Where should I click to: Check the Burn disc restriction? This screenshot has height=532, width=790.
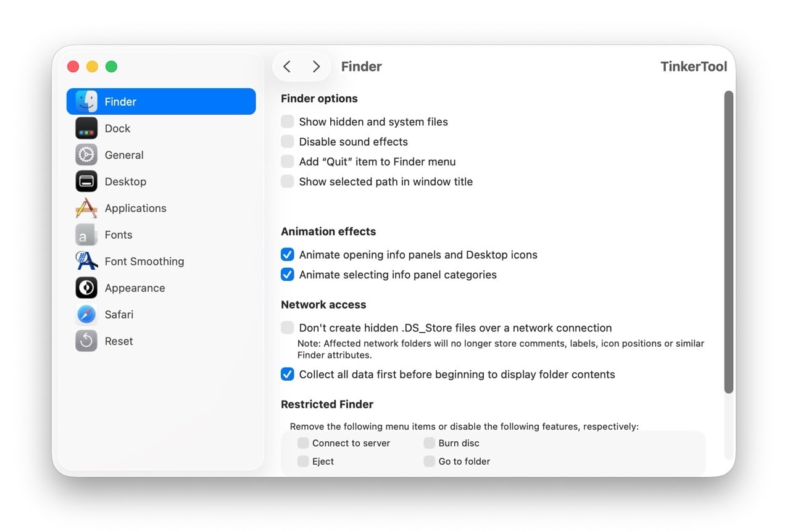[x=429, y=443]
